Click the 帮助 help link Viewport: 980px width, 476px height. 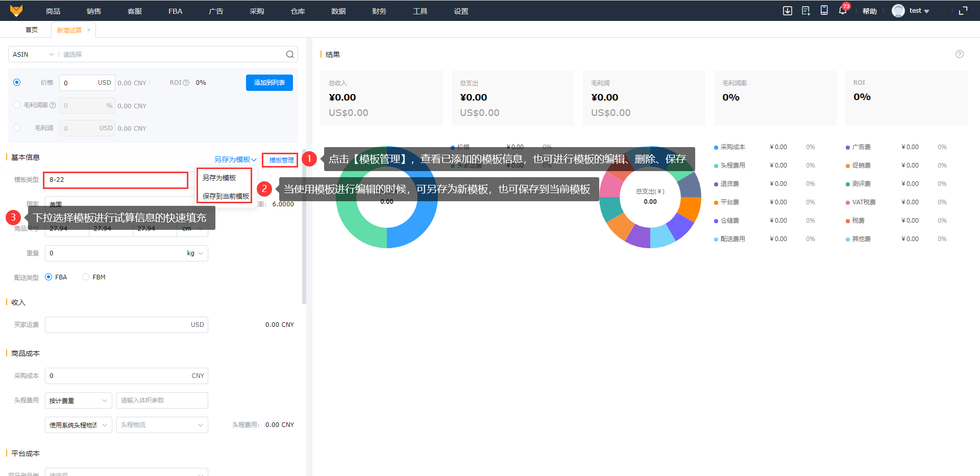870,11
